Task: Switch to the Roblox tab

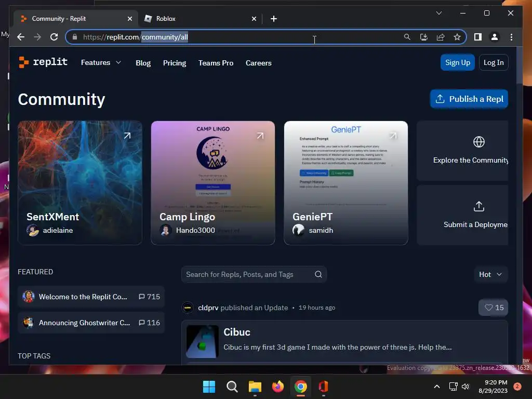Action: tap(200, 19)
